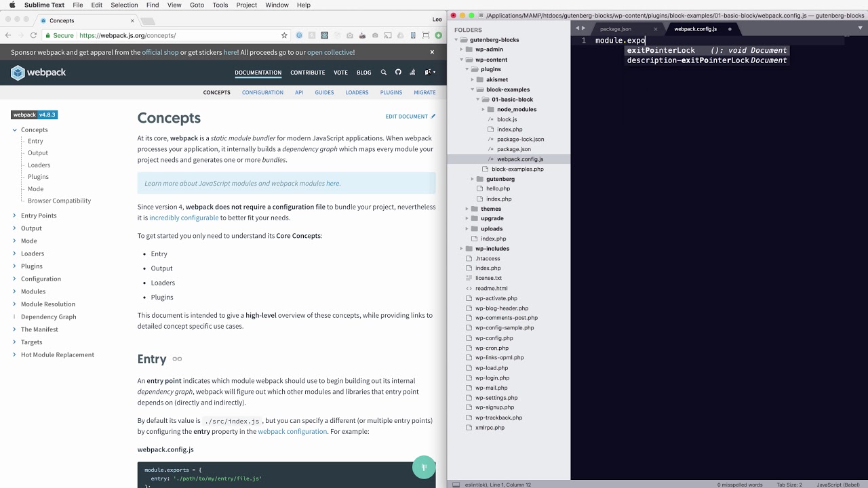Go to the CONFIGURATION docs subsection
Viewport: 868px width, 488px height.
[x=262, y=92]
